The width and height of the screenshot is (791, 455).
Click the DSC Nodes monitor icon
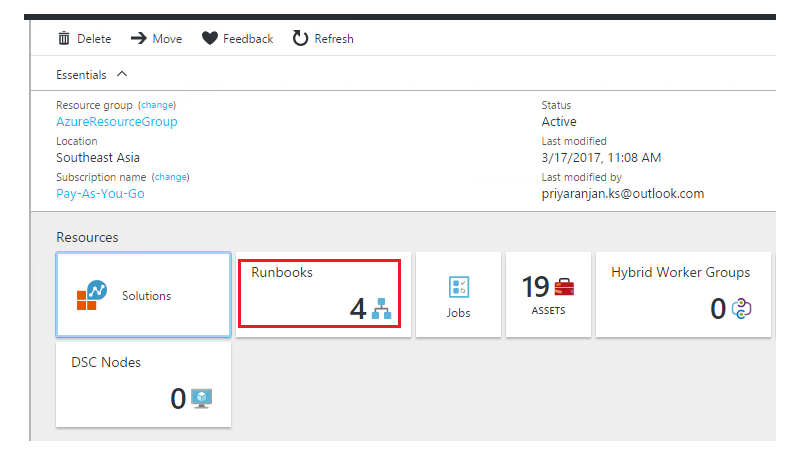pos(202,399)
